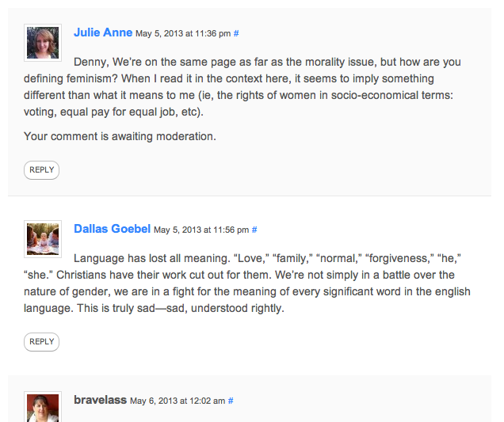
Task: Click bravelass's avatar photo
Action: coord(43,407)
